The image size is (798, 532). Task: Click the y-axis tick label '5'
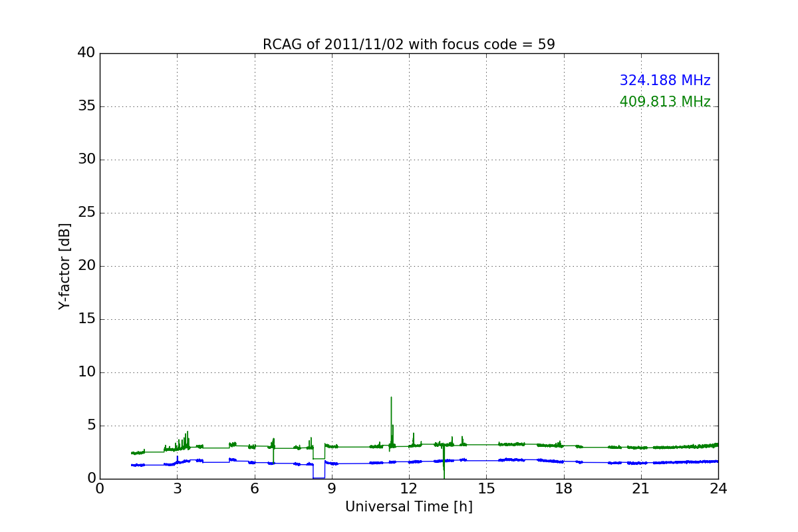(91, 426)
